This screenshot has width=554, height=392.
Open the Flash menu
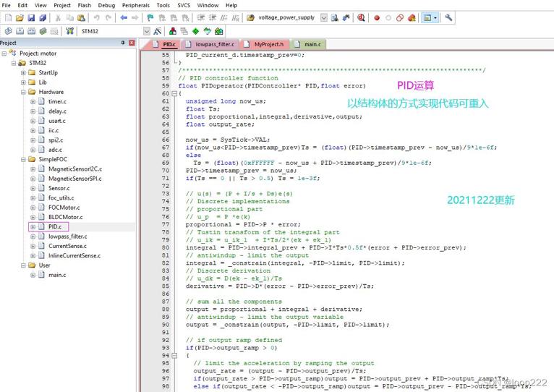click(x=85, y=5)
